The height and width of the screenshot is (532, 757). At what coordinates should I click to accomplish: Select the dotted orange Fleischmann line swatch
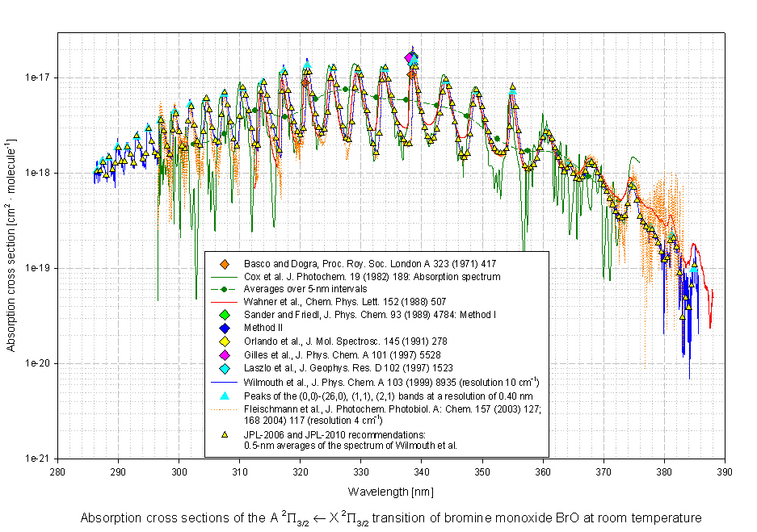(x=225, y=409)
